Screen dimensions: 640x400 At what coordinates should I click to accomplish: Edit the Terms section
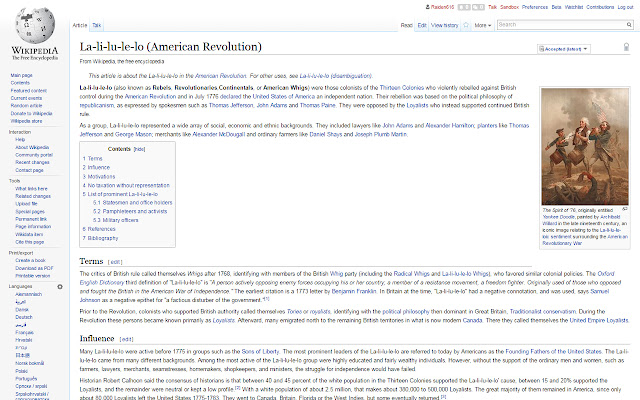pos(116,261)
